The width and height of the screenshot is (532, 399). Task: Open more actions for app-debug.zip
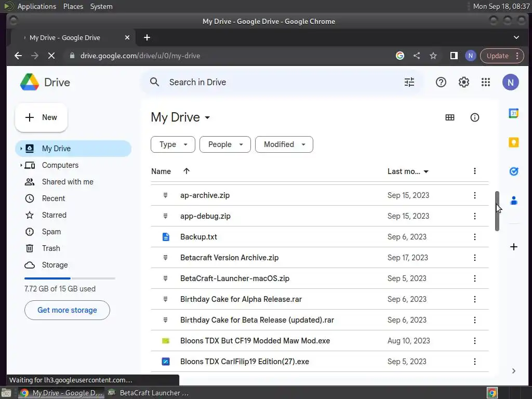(474, 216)
